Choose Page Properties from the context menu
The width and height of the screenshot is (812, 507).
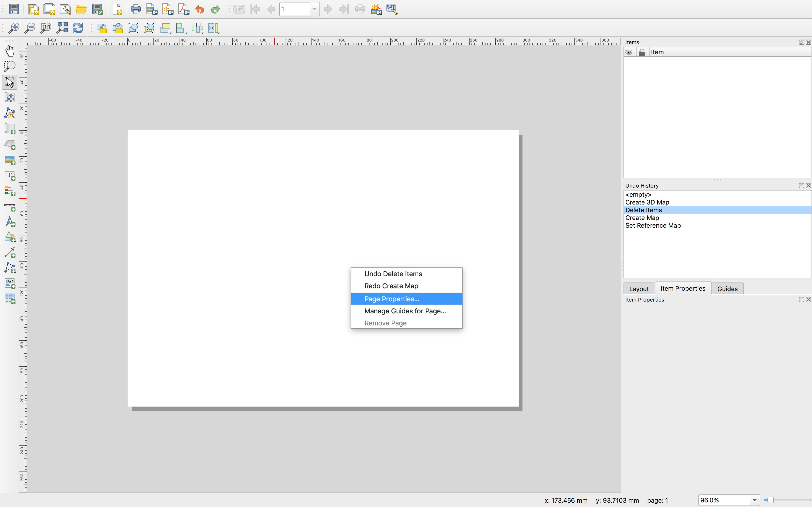(391, 298)
